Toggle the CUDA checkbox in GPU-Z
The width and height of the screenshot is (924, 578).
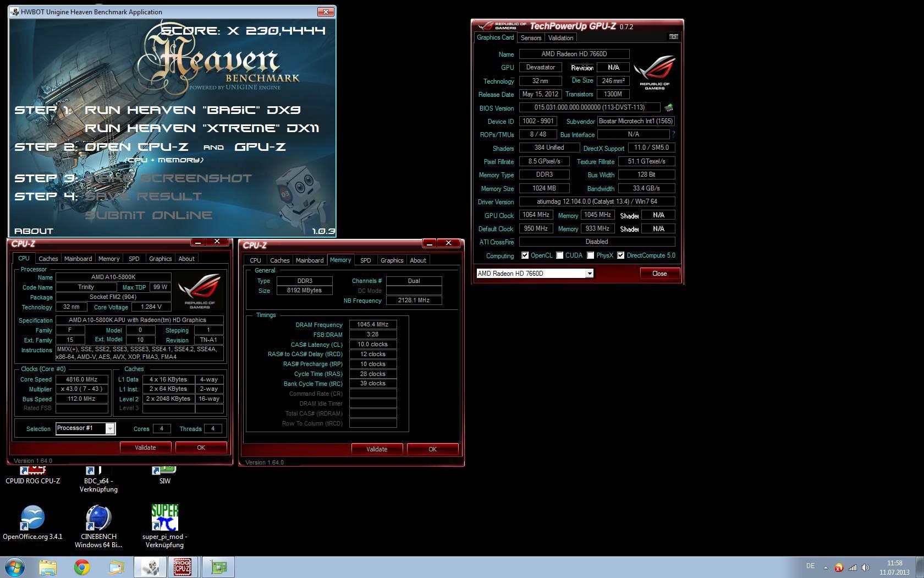click(x=560, y=255)
